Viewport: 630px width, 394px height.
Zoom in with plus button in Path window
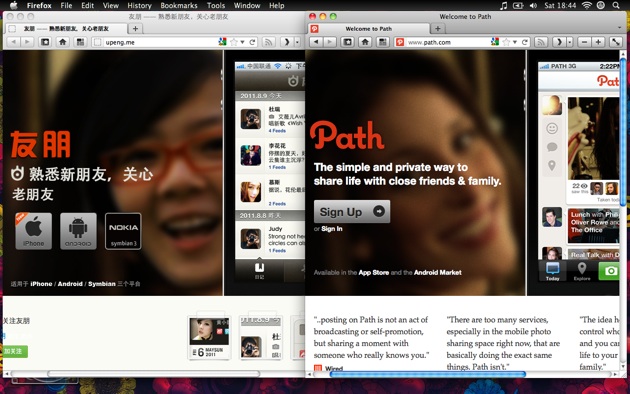click(598, 42)
